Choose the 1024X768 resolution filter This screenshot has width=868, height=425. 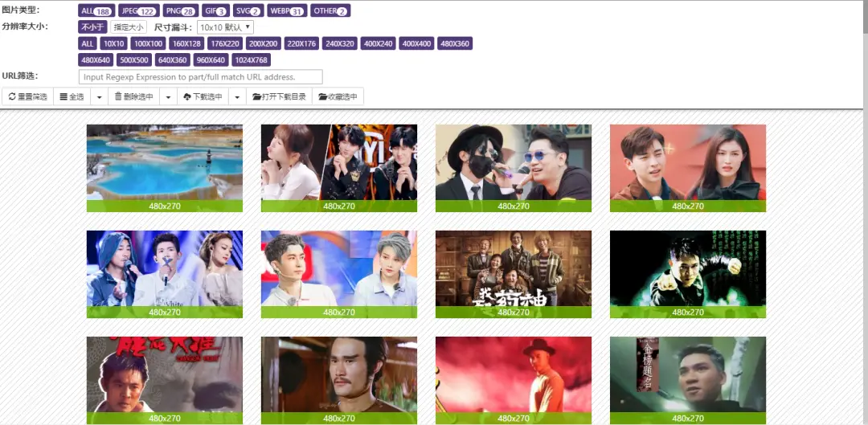pos(251,59)
